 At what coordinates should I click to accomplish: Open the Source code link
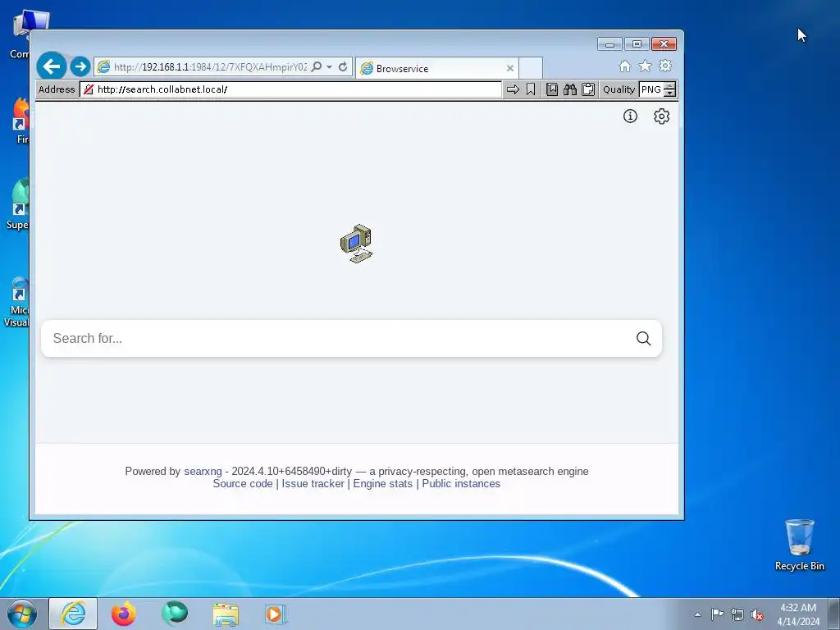[x=243, y=484]
